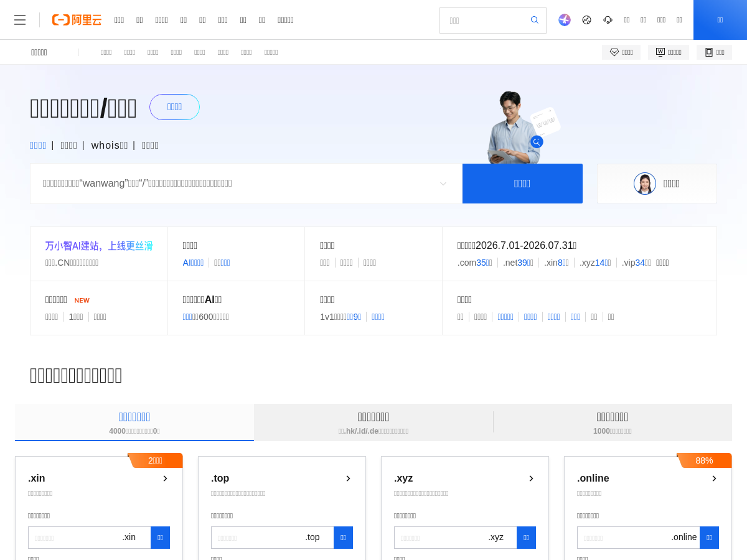Focus the .xyz domain name input
The width and height of the screenshot is (747, 560).
pyautogui.click(x=441, y=538)
